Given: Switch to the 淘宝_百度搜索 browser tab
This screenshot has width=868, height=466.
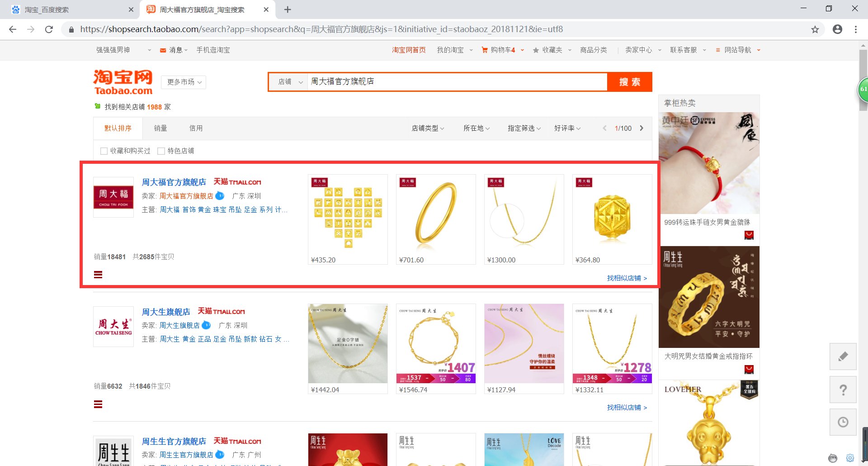Looking at the screenshot, I should point(68,9).
